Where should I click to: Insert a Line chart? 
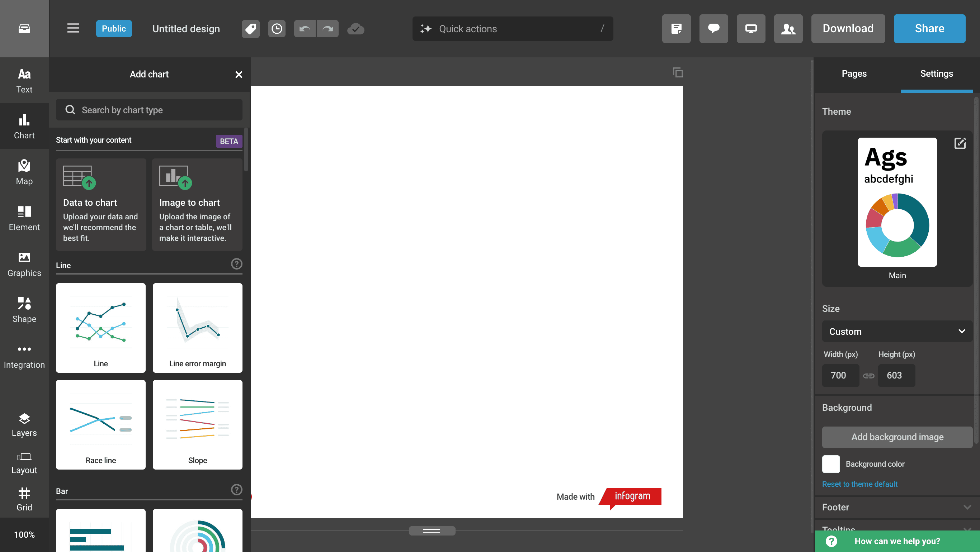point(101,328)
